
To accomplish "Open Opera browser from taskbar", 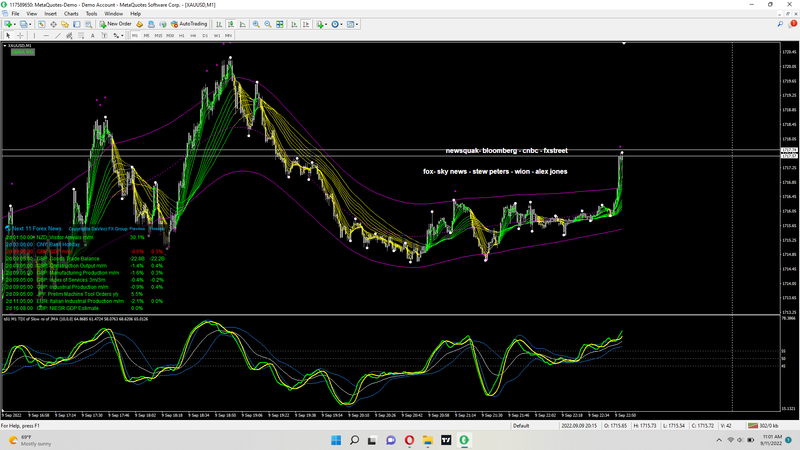I will click(409, 440).
